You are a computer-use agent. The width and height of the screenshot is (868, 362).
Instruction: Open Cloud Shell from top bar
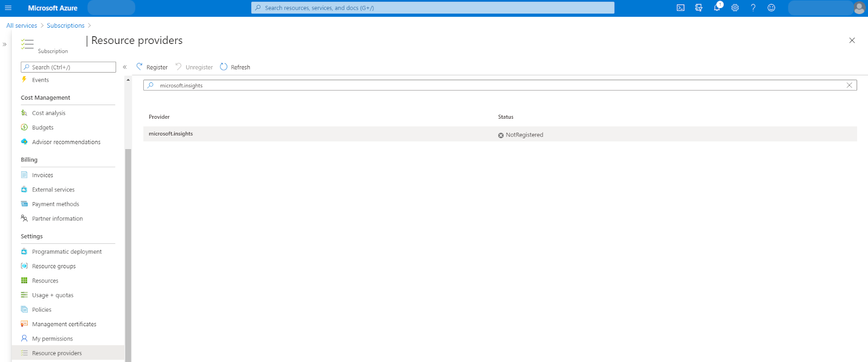click(x=680, y=8)
